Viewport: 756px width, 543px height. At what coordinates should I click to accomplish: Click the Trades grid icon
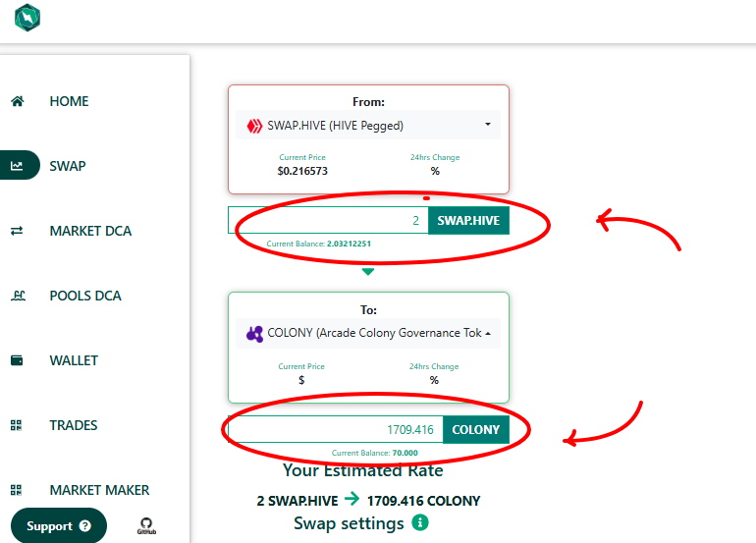(17, 425)
